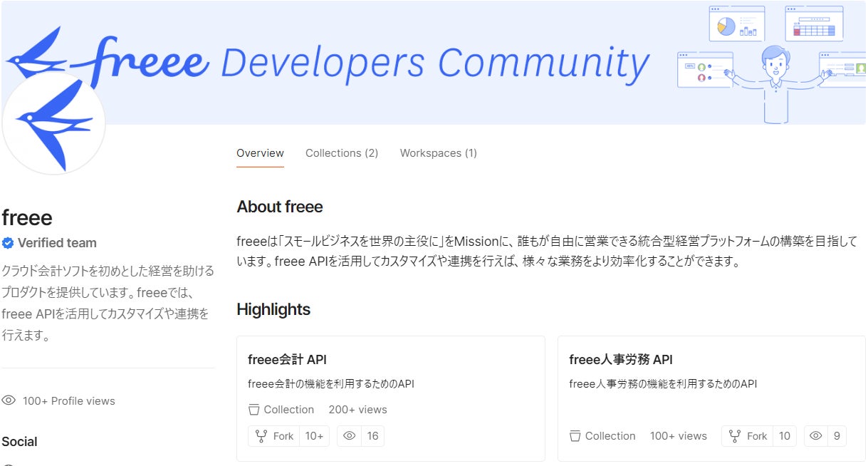The height and width of the screenshot is (466, 868).
Task: Click the 'About freee' heading
Action: pos(280,207)
